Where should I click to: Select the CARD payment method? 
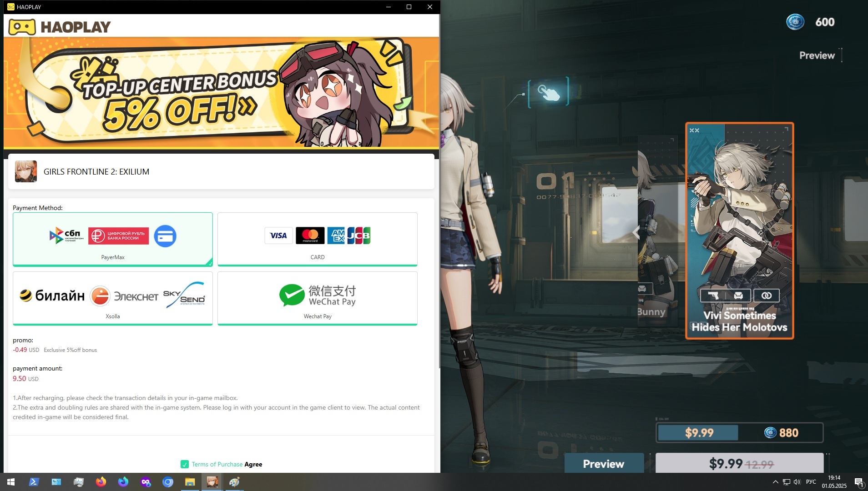point(318,239)
